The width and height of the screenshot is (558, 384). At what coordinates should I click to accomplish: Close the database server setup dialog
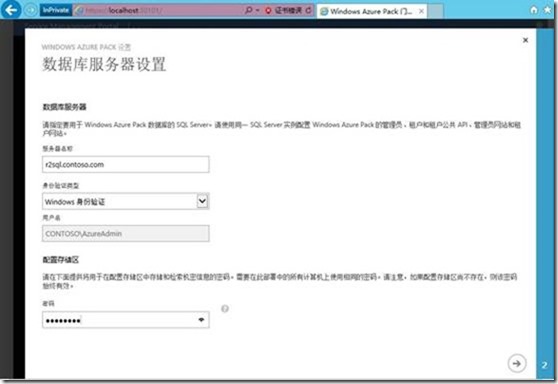pos(525,40)
